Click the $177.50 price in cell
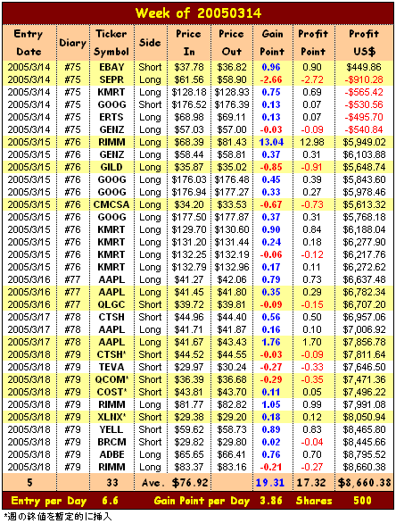 tap(189, 217)
